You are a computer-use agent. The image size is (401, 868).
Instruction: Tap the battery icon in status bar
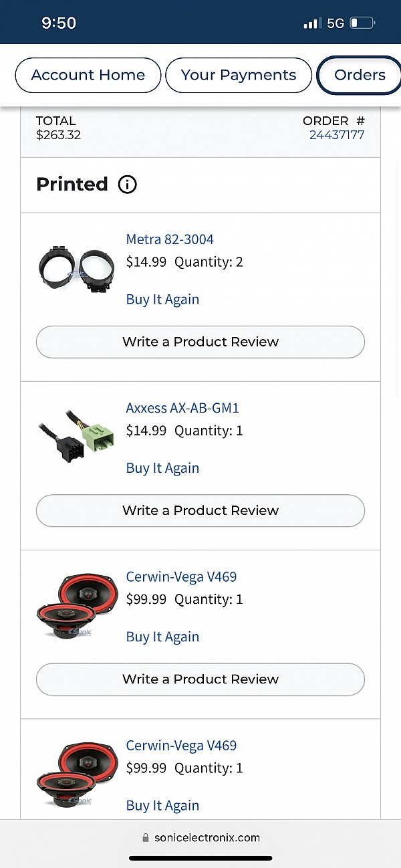click(363, 23)
